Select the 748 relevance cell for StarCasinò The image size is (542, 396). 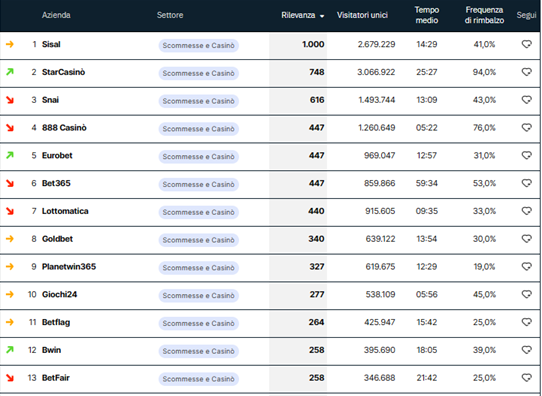298,72
